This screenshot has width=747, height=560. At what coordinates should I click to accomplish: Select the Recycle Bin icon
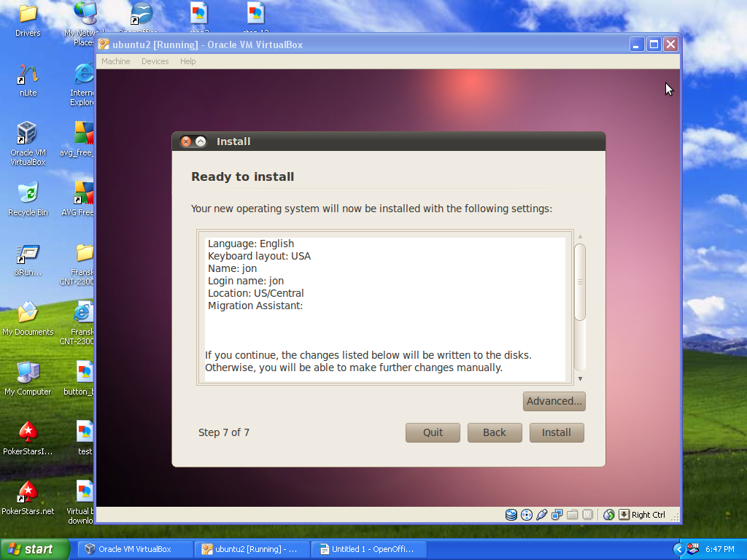tap(28, 200)
